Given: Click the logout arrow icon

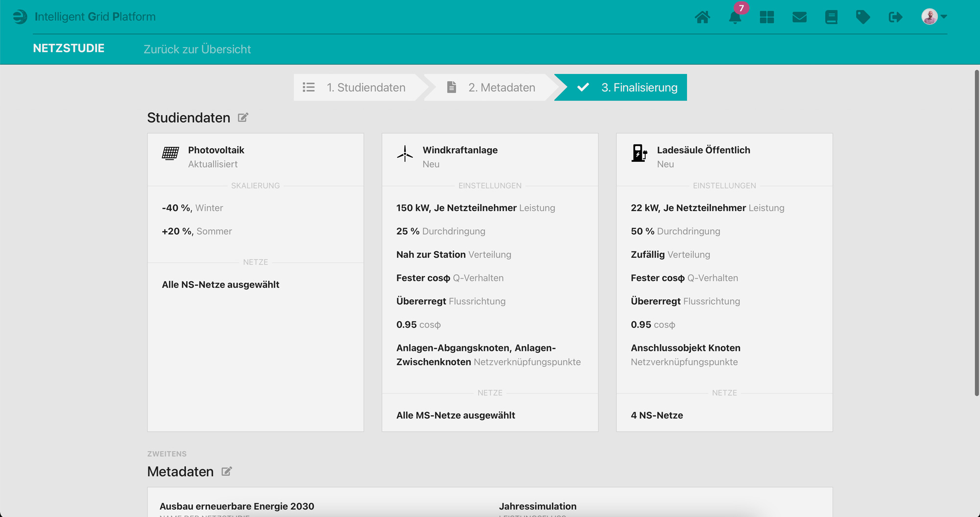Looking at the screenshot, I should pyautogui.click(x=895, y=17).
